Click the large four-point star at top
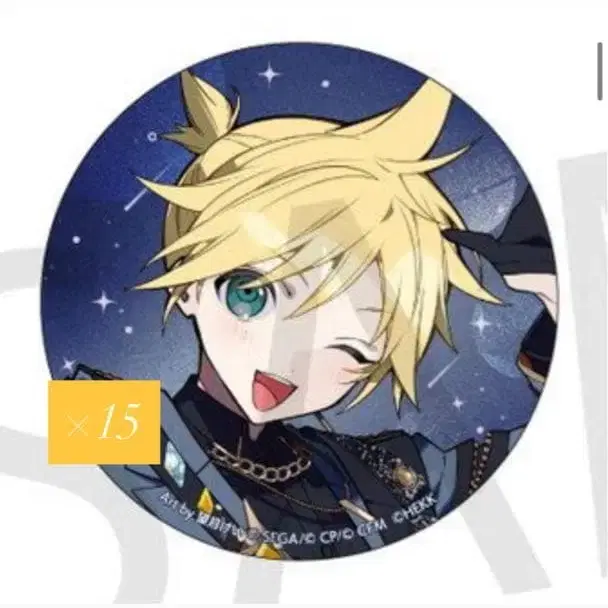The image size is (608, 608). tap(270, 74)
